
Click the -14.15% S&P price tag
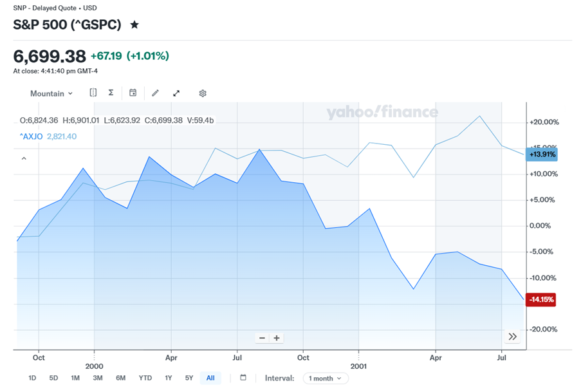pyautogui.click(x=541, y=299)
